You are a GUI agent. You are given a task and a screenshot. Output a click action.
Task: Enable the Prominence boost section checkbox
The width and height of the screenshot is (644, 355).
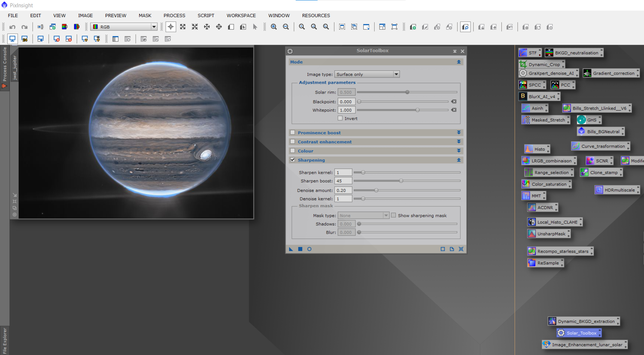293,133
